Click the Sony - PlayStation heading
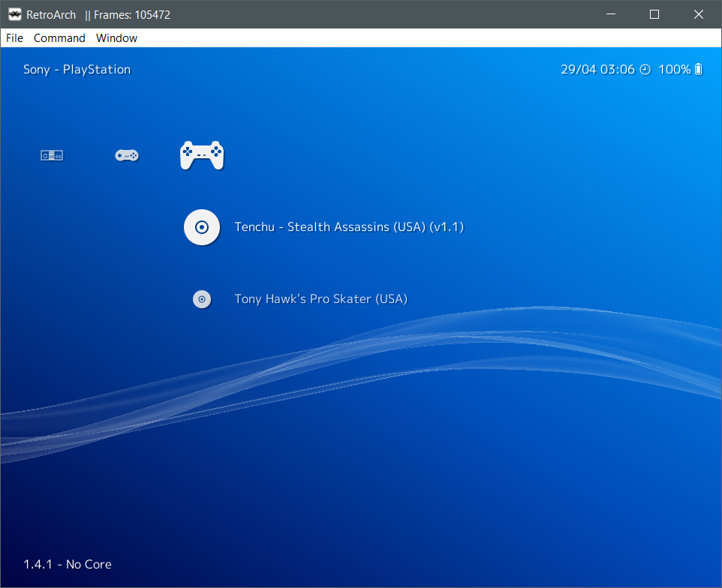 click(x=77, y=70)
